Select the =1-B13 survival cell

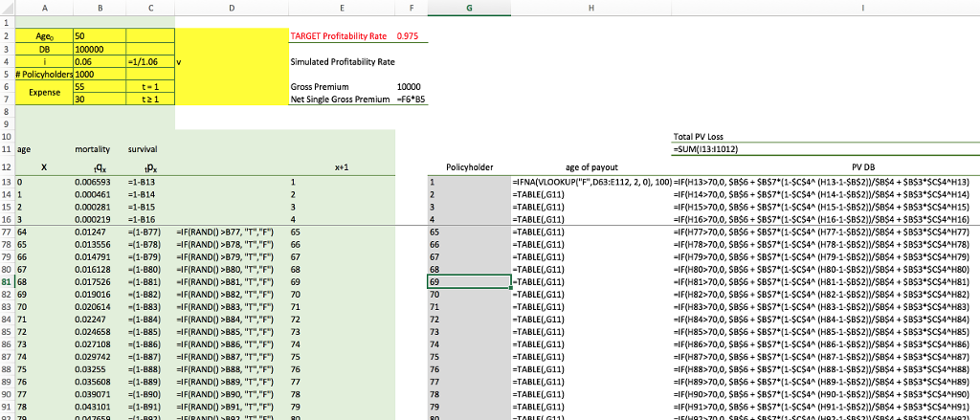[150, 183]
